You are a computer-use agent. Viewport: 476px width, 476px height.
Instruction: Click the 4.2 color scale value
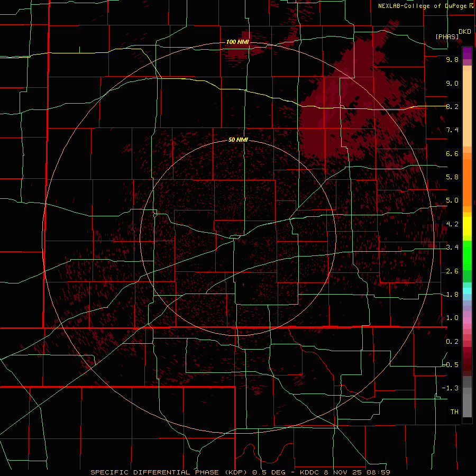(452, 224)
